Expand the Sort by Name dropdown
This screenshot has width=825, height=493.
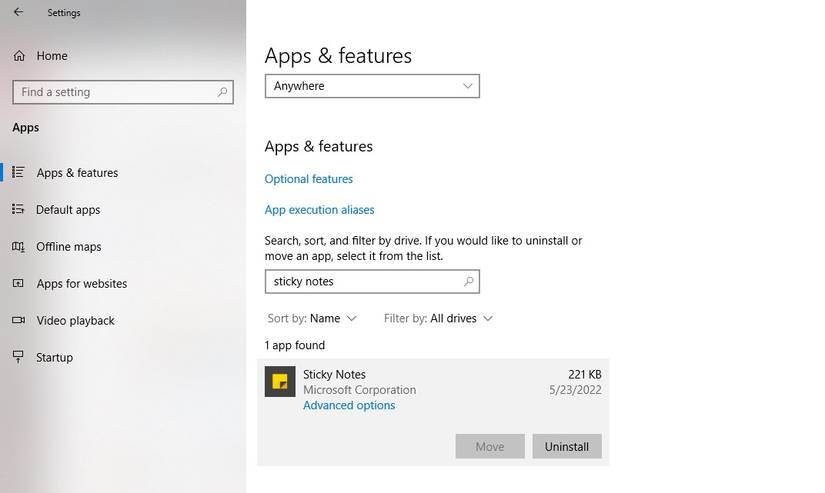pyautogui.click(x=311, y=319)
